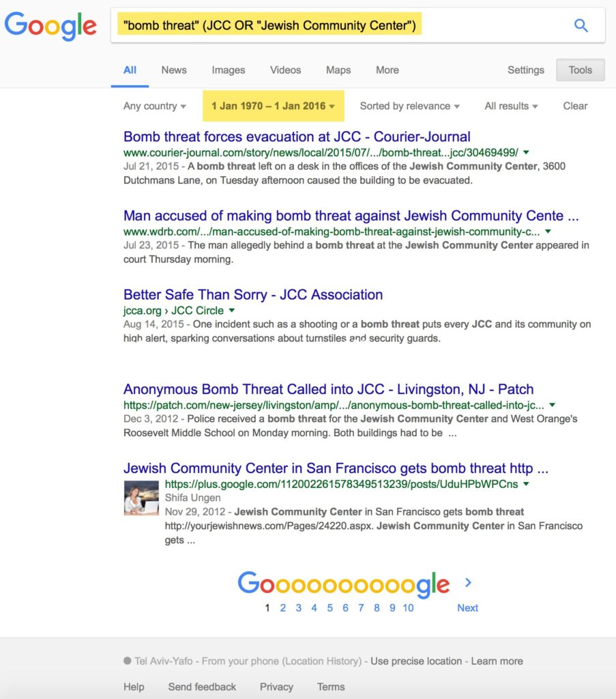Click Learn more about location
This screenshot has height=699, width=616.
[x=497, y=661]
